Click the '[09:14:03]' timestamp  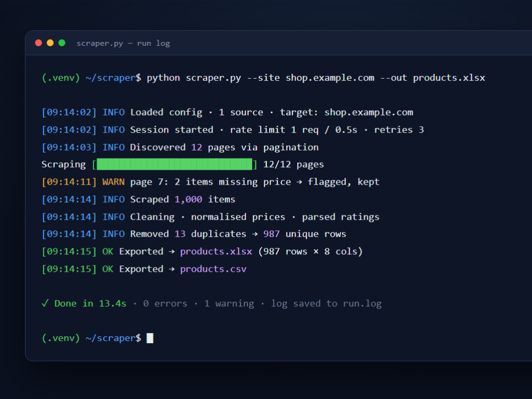tap(69, 147)
